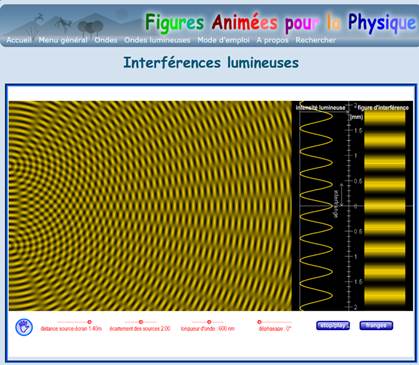Open the Accueil menu link
Screen dimensions: 419x365
tap(19, 40)
